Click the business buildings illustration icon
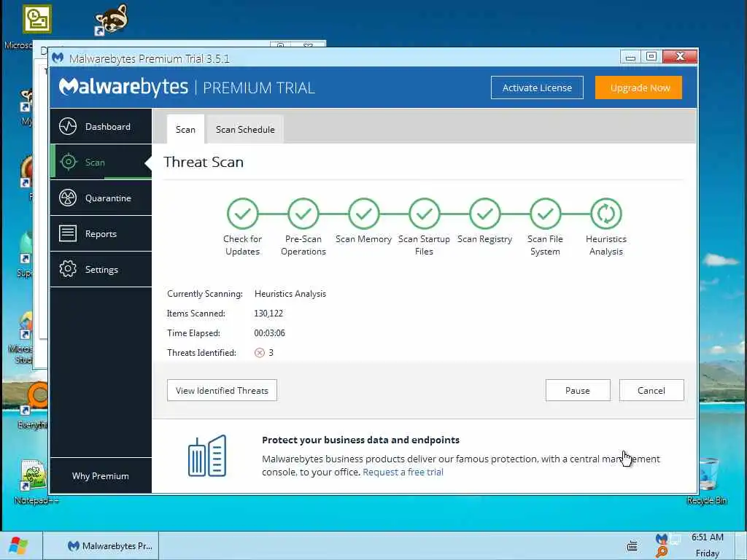 [x=207, y=456]
